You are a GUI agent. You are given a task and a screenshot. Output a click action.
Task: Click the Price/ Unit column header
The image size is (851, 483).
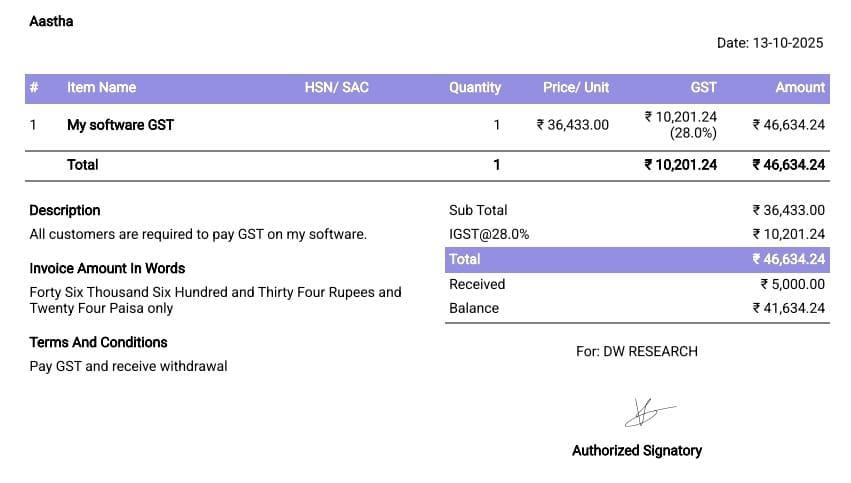(x=575, y=88)
